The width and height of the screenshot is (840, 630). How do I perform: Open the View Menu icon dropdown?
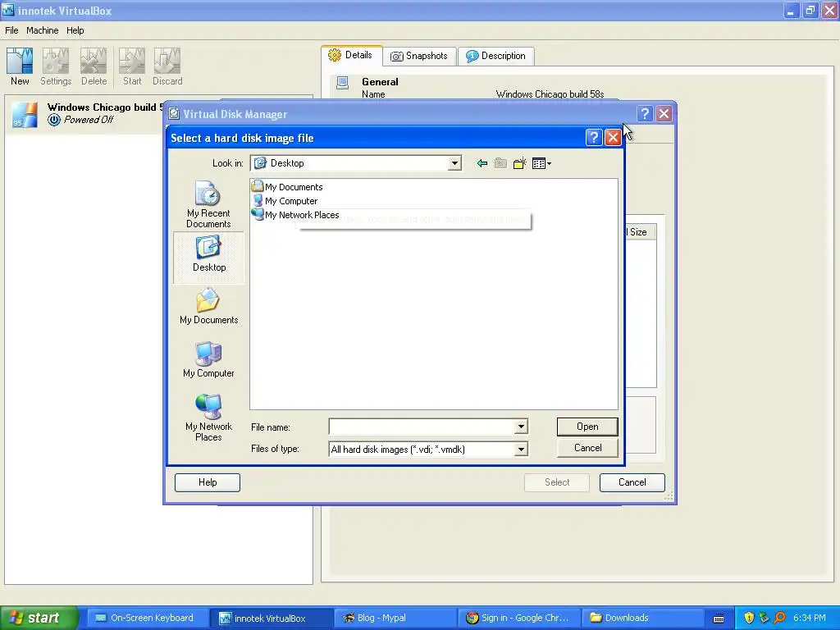coord(541,163)
